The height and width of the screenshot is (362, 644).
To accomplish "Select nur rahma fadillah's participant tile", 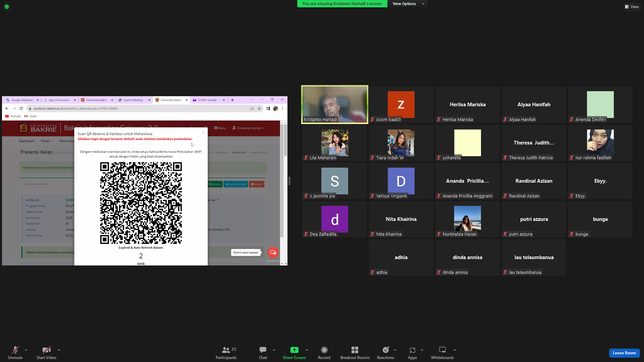I will point(600,143).
